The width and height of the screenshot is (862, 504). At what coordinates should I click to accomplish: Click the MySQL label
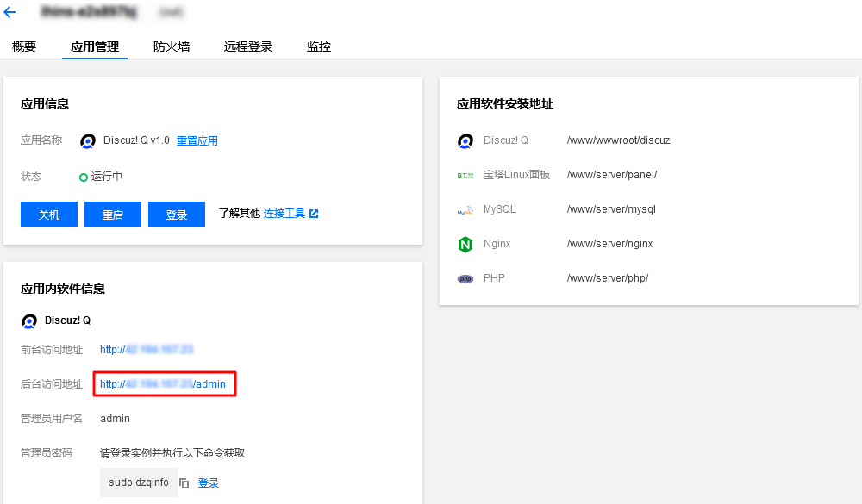[x=500, y=209]
